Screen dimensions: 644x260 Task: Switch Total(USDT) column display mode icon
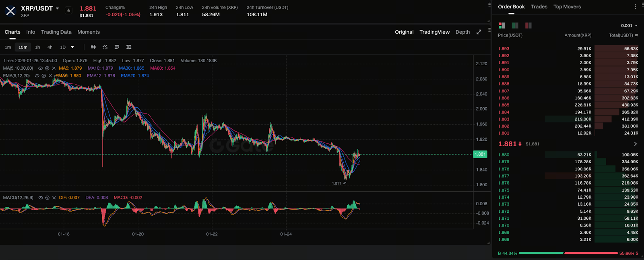coord(636,35)
